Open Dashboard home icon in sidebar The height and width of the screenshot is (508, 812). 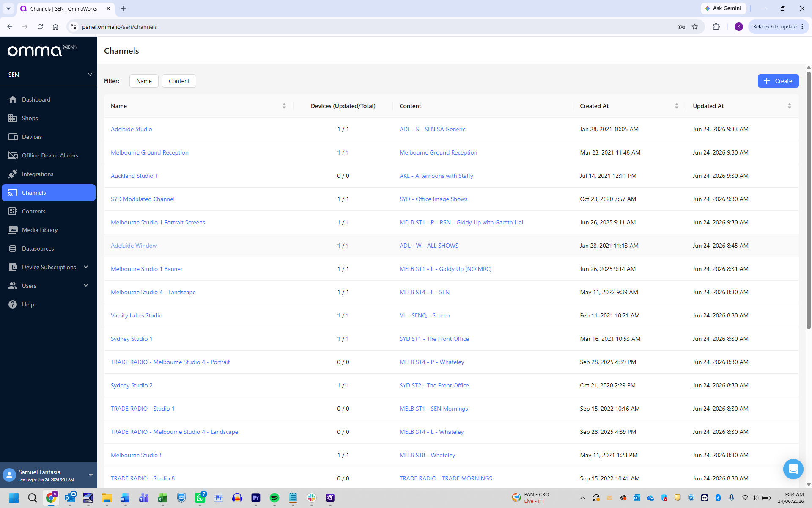[x=13, y=99]
